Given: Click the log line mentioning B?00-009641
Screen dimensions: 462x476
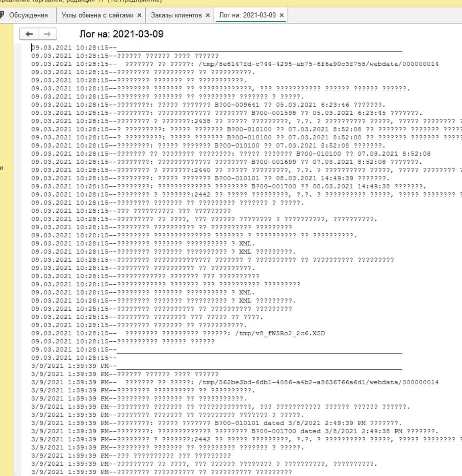Looking at the screenshot, I should (208, 105).
